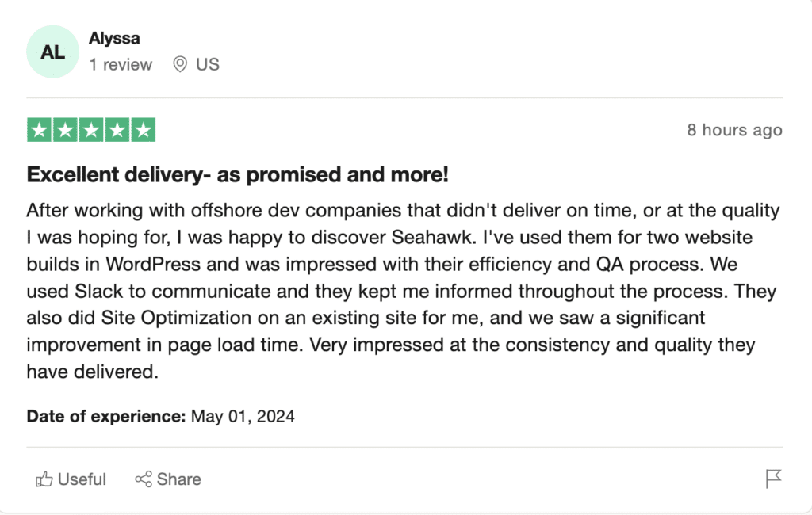Click the green AL avatar circle
The image size is (812, 515).
(53, 51)
